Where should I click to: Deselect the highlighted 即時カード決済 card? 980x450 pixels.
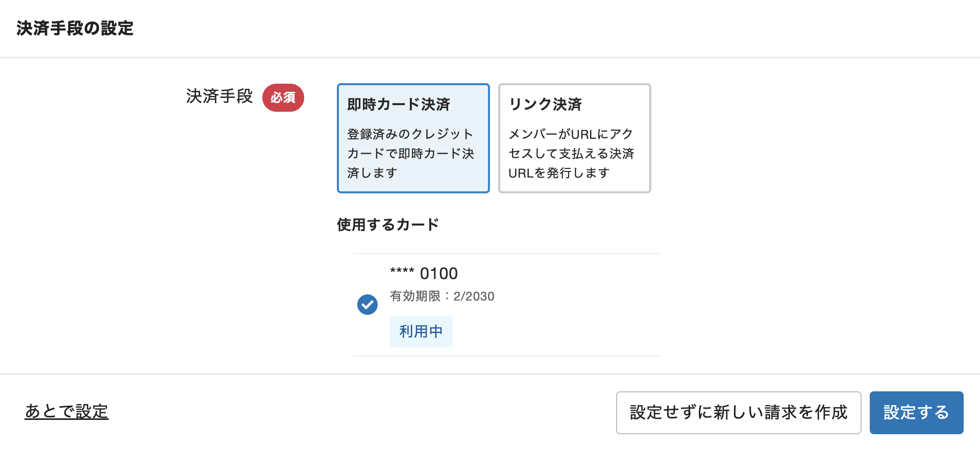413,138
